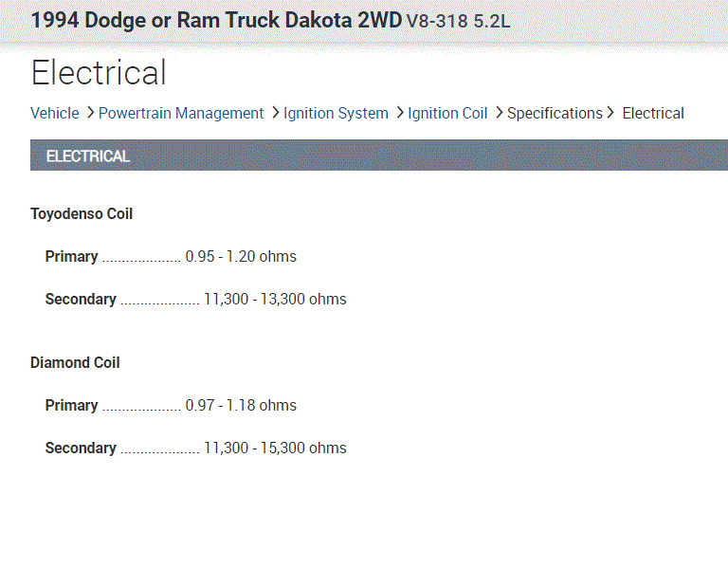Click the Toyodenso Coil heading
Screen dimensions: 728x568
click(82, 213)
